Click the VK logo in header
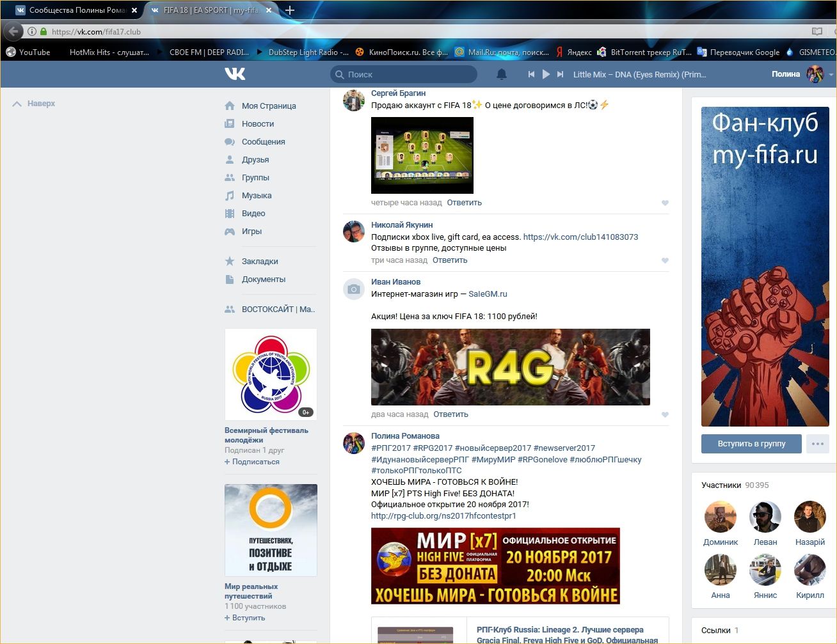 coord(235,74)
